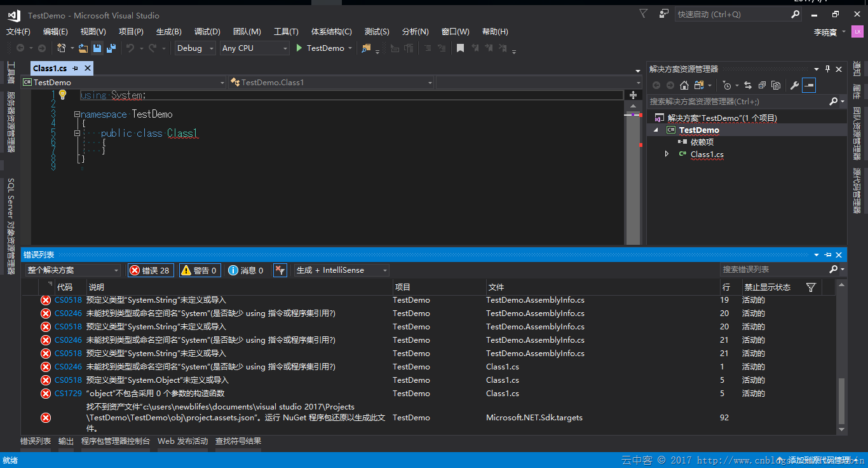Image resolution: width=868 pixels, height=468 pixels.
Task: Click the New Project toolbar icon
Action: coord(62,48)
